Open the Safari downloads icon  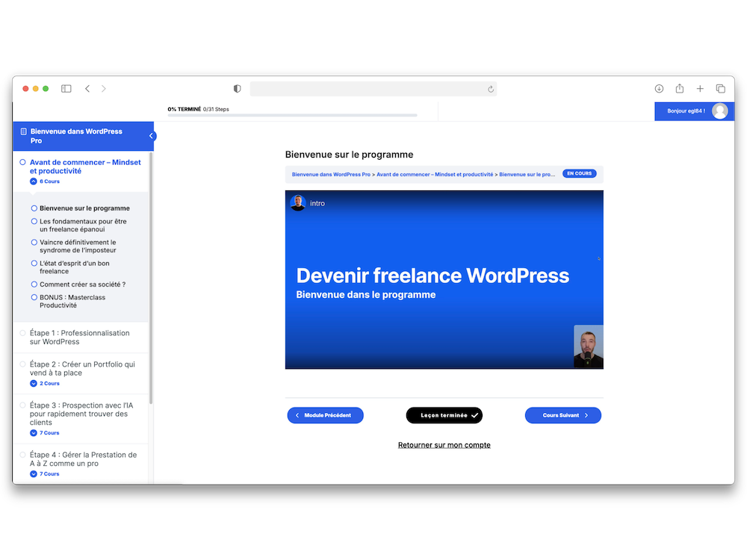pyautogui.click(x=659, y=89)
